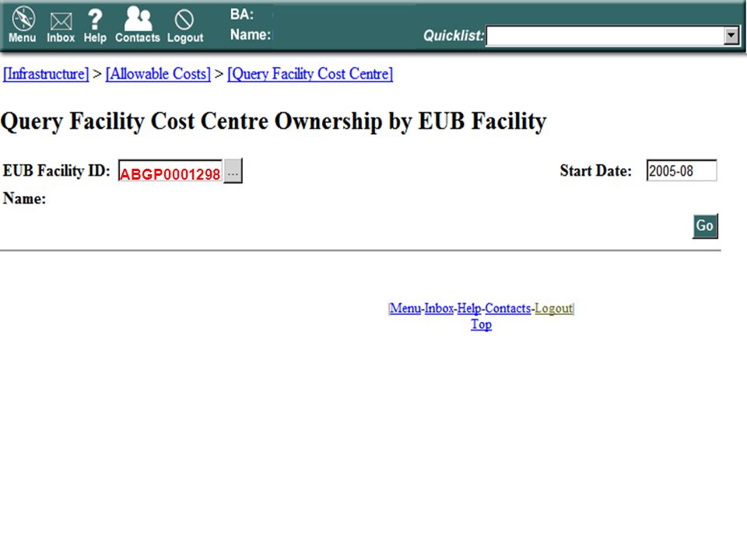Click the 'Name:' label under Facility ID
This screenshot has height=560, width=747.
(x=24, y=198)
